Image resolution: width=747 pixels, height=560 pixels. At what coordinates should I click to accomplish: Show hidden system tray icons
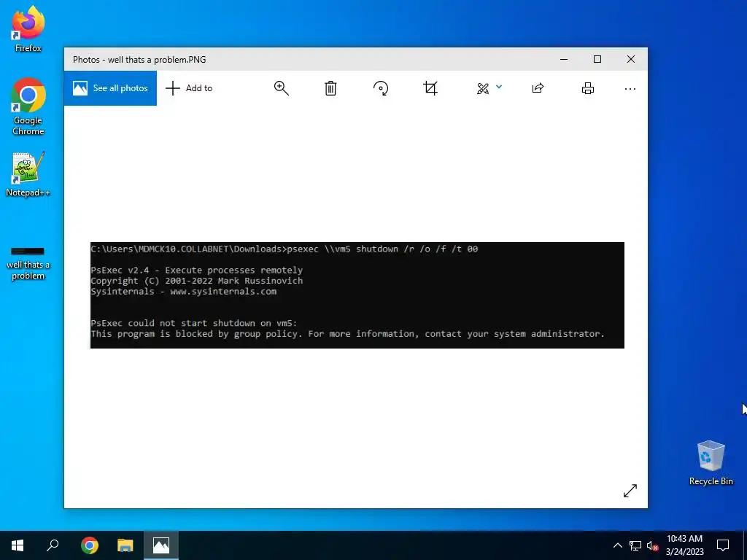point(617,545)
